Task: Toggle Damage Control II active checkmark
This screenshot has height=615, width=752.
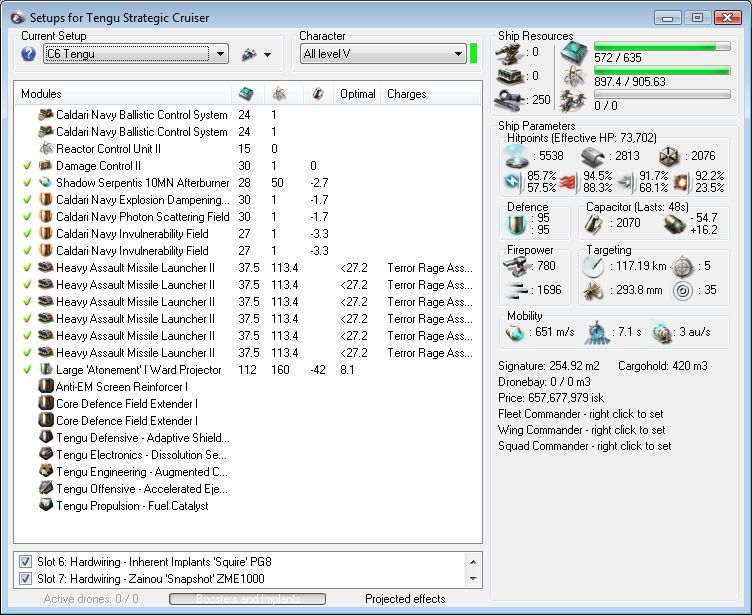Action: (27, 166)
